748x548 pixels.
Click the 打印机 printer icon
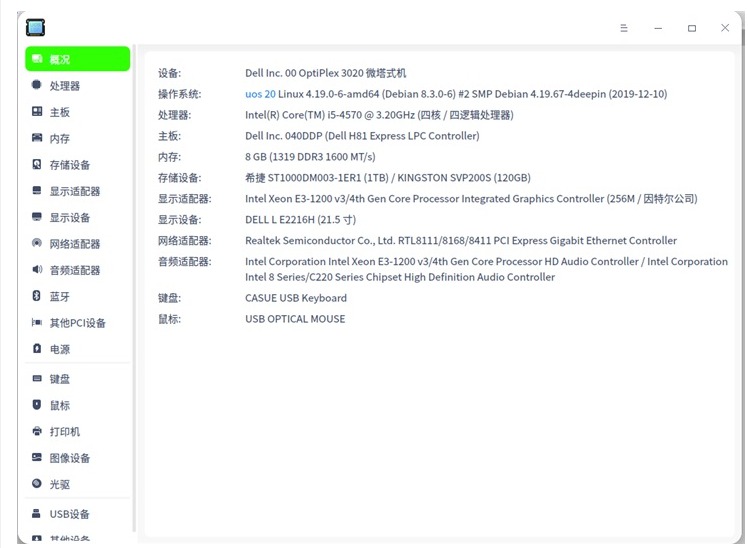point(37,431)
